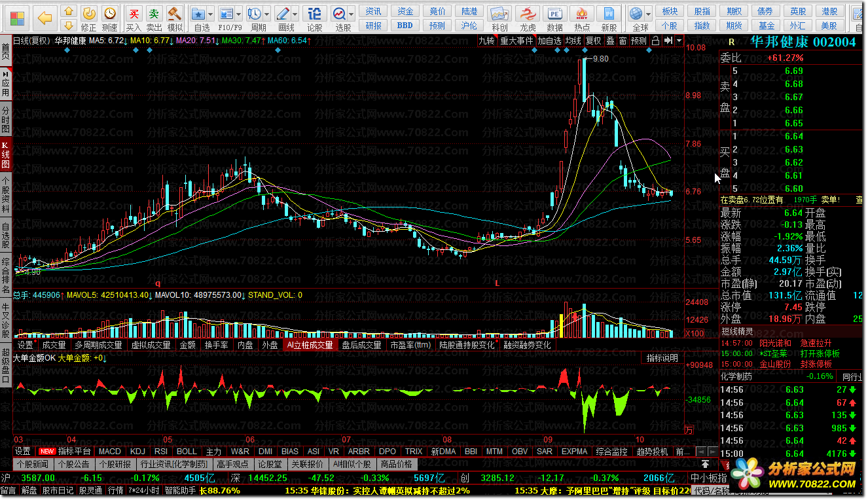This screenshot has height=500, width=868.
Task: Expand the 画线 dropdown arrow
Action: coord(295,14)
